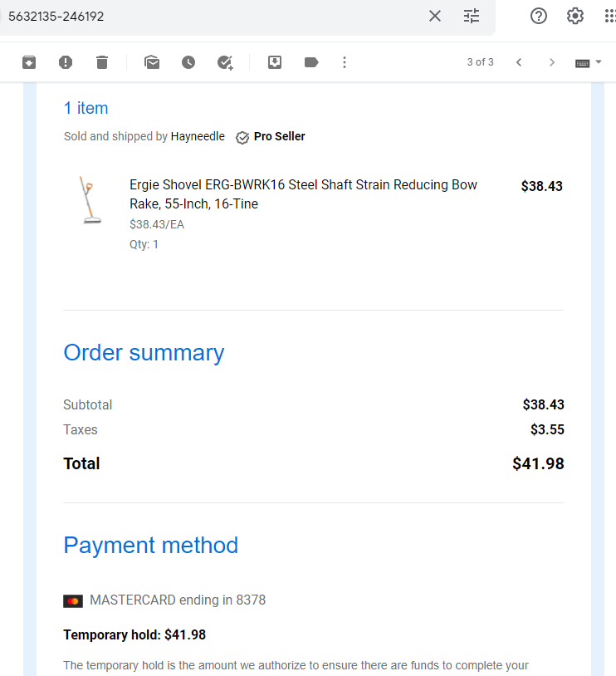Open the Ergie Shovel ERG-BWRK16 product link
Viewport: 616px width, 676px height.
(x=303, y=194)
